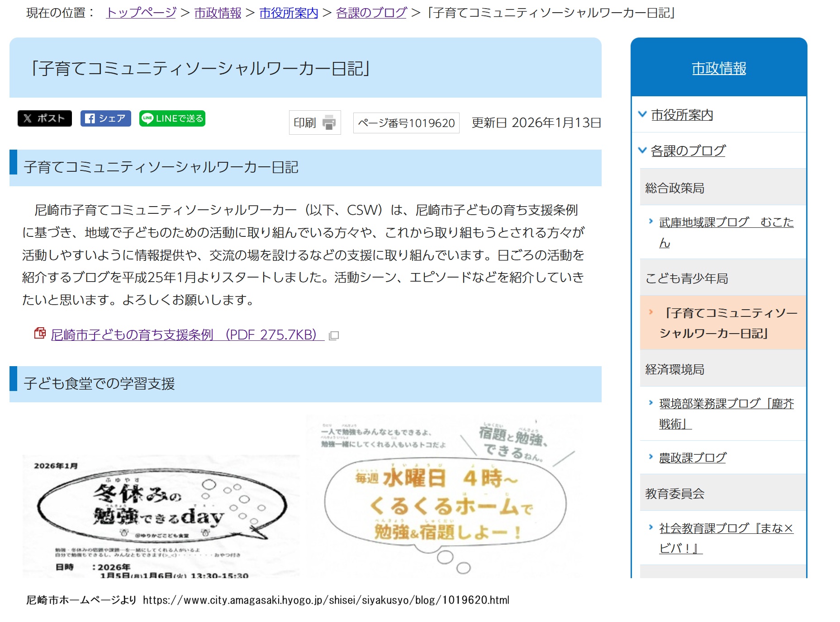Image resolution: width=840 pixels, height=622 pixels.
Task: Share the page via Facebook button
Action: click(105, 118)
